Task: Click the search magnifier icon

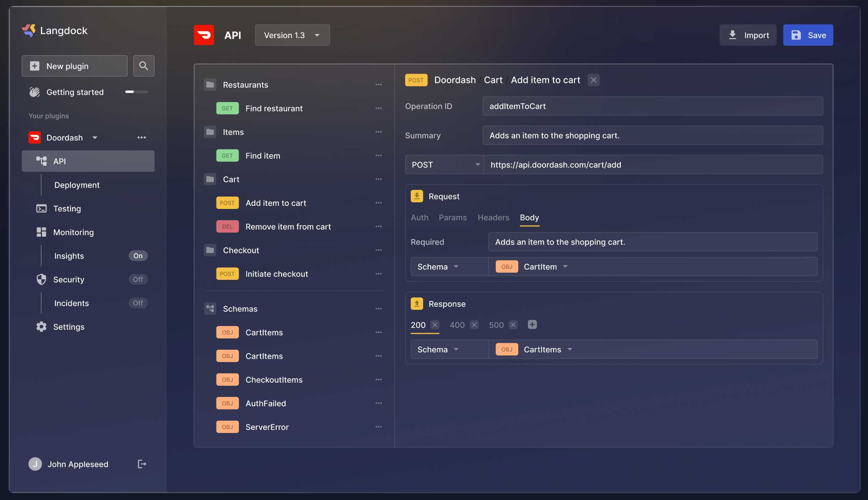Action: tap(143, 66)
